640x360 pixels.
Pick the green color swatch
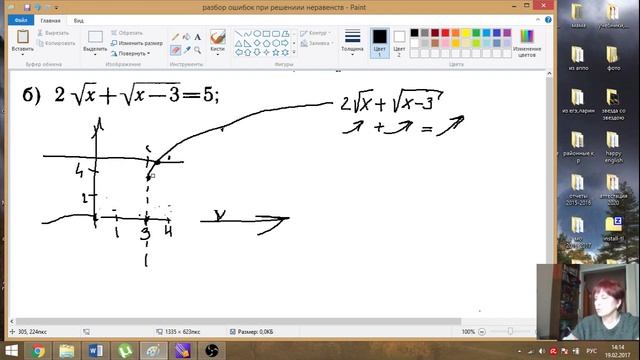(x=476, y=33)
